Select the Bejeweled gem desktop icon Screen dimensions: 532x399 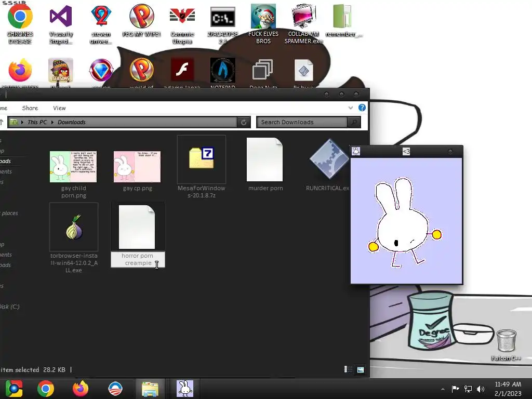101,70
